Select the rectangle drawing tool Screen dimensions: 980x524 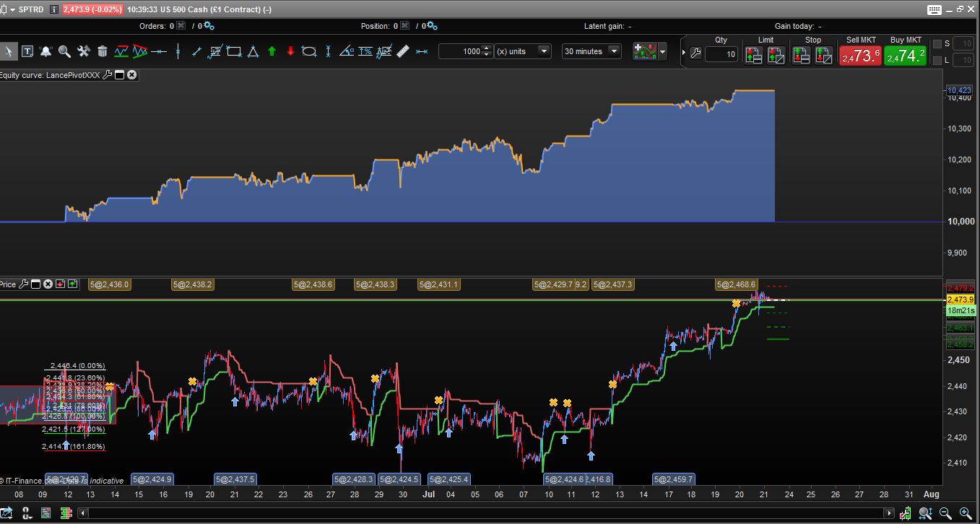[234, 51]
